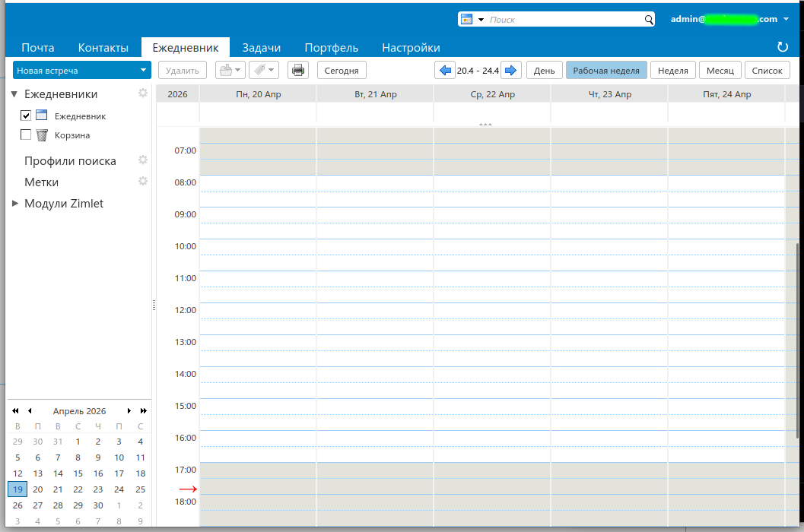
Task: Open the gear options next to Метки
Action: 142,182
